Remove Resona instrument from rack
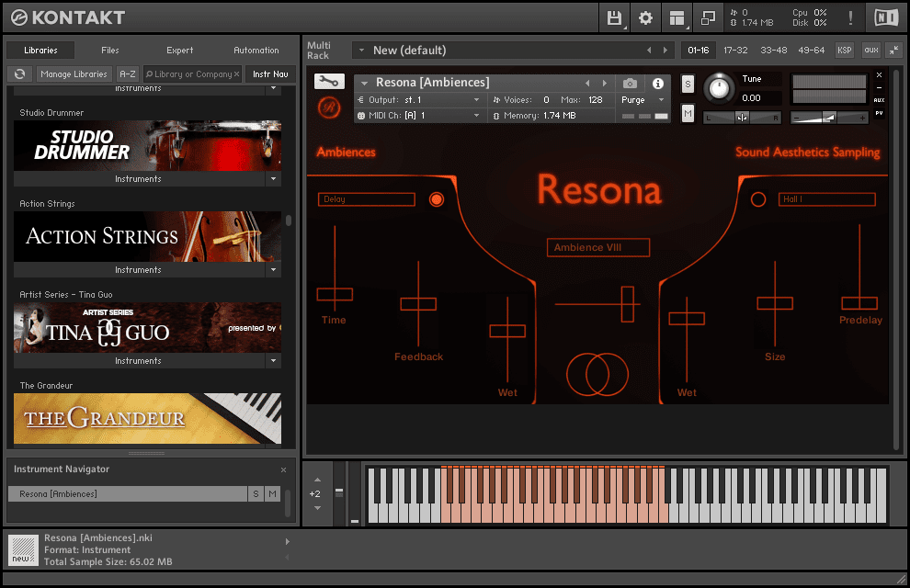Image resolution: width=910 pixels, height=588 pixels. [x=880, y=74]
